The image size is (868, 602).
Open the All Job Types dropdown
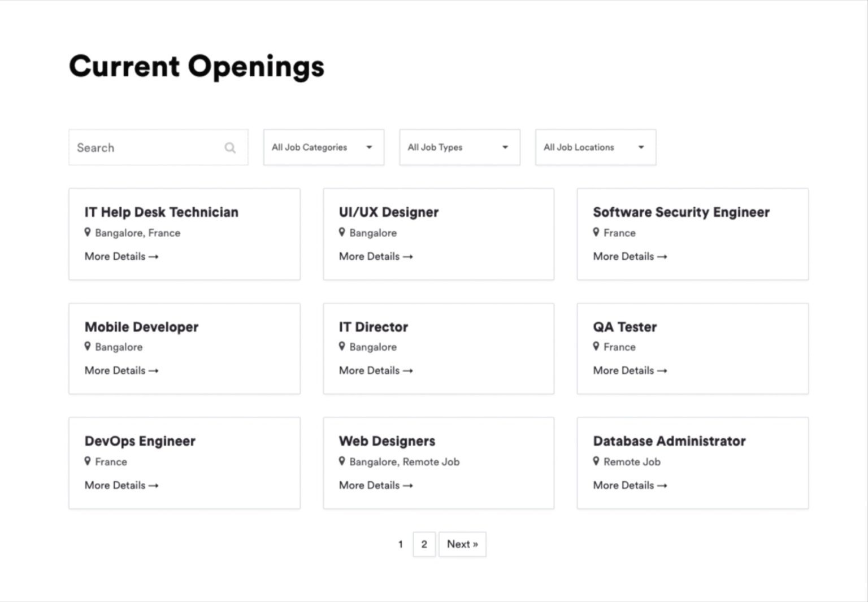pos(459,147)
